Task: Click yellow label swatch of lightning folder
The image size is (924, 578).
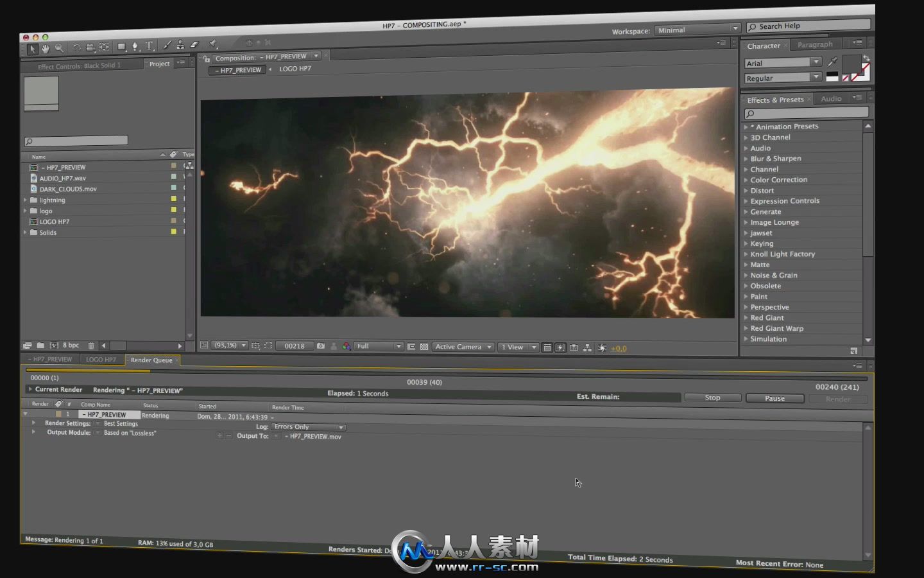Action: point(173,198)
